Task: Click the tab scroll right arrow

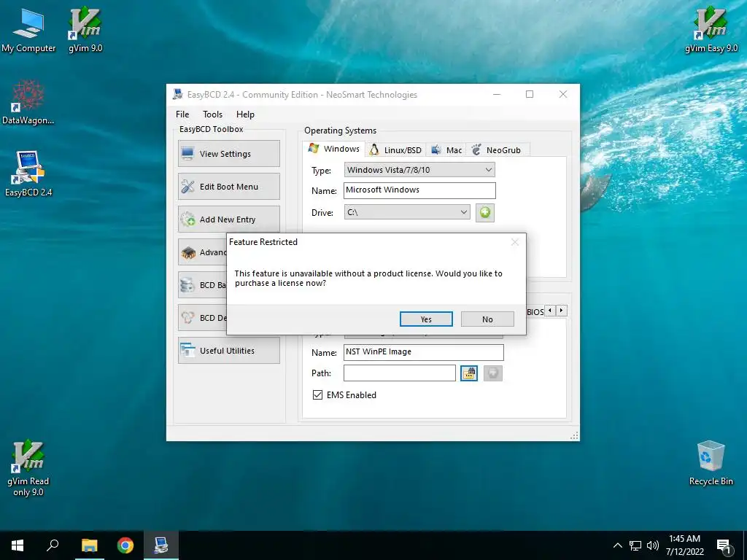Action: 562,311
